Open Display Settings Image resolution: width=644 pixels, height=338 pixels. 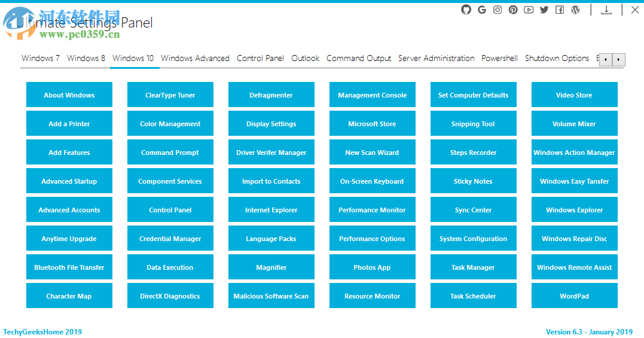point(271,123)
